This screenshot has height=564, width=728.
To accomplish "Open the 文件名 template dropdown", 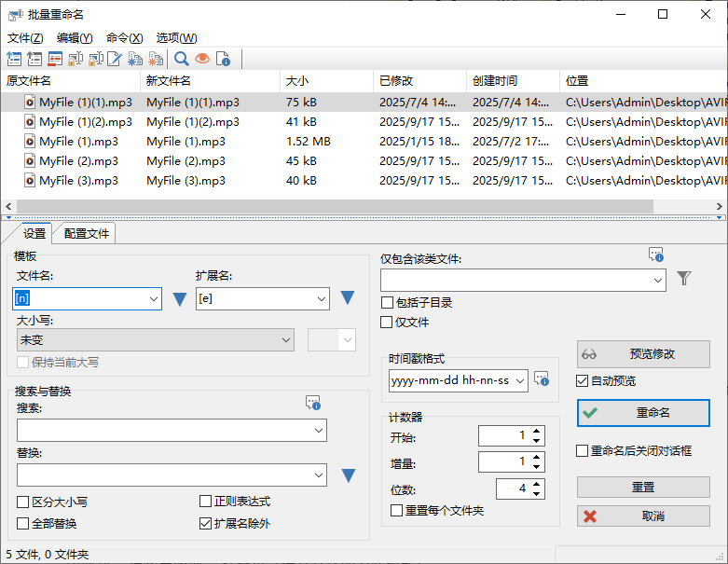I will coord(154,299).
